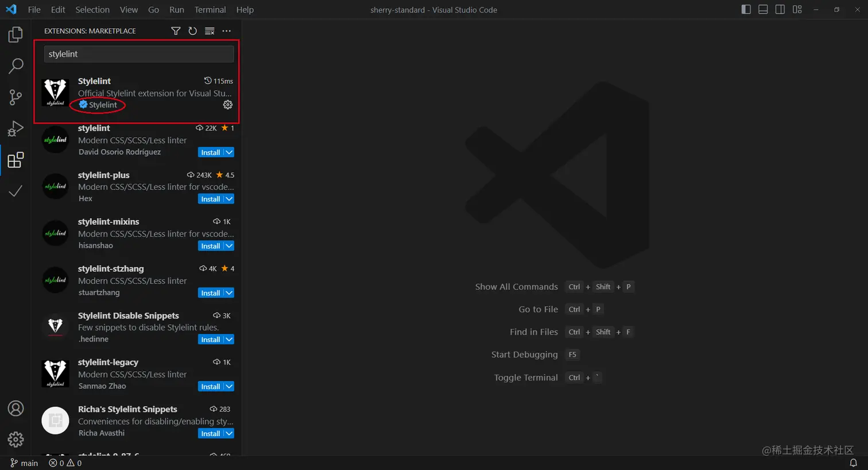Select the stylelint-mixins extension name
The image size is (868, 470).
108,222
